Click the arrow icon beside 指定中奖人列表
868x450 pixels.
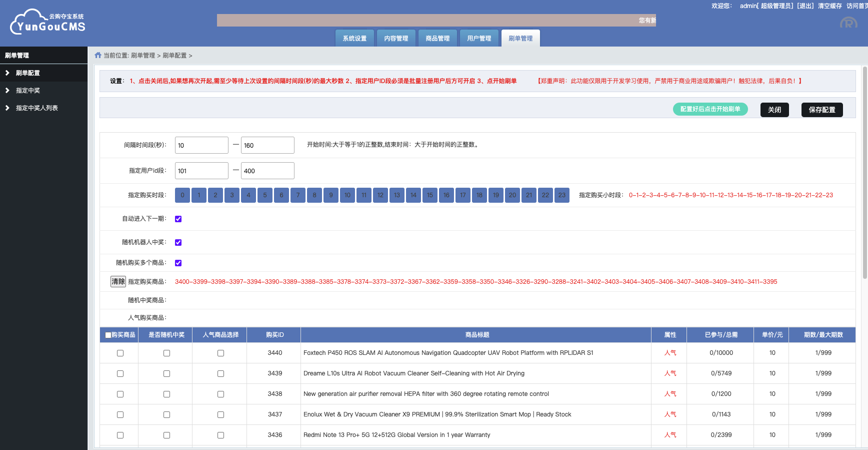tap(7, 108)
